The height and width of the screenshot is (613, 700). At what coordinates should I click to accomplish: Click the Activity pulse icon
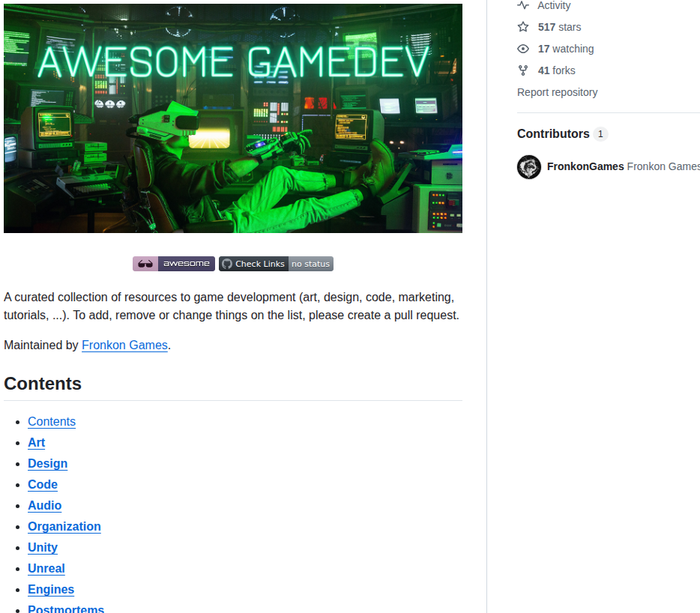click(x=523, y=5)
